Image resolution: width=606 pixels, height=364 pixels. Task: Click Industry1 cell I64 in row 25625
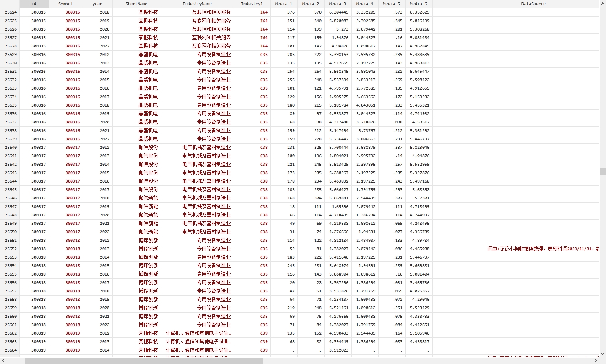click(x=264, y=21)
